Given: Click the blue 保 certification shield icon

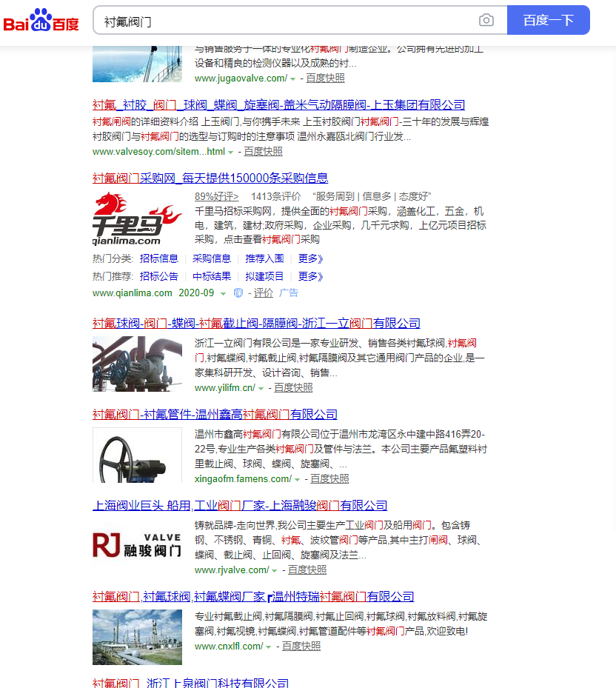Looking at the screenshot, I should 238,293.
